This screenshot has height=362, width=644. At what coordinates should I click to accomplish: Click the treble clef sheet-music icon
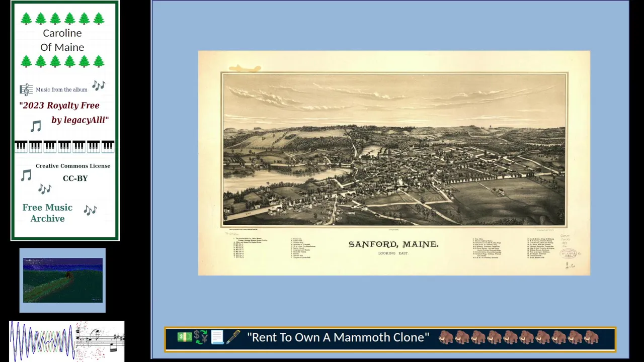[x=26, y=89]
